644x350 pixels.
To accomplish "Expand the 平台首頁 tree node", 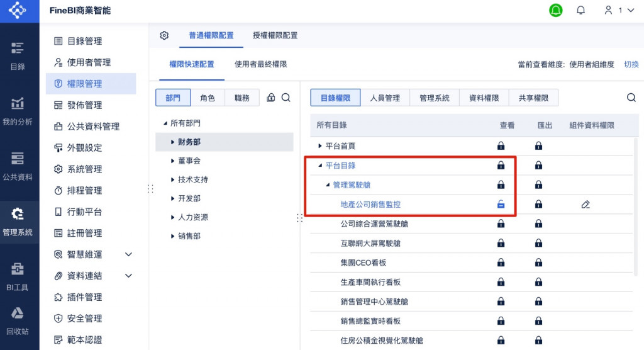I will pos(320,146).
